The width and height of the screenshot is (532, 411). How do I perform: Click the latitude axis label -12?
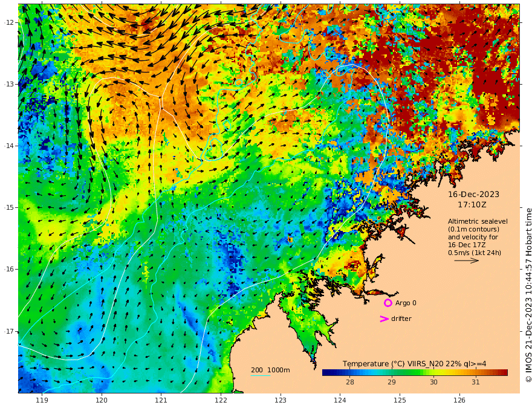(9, 22)
